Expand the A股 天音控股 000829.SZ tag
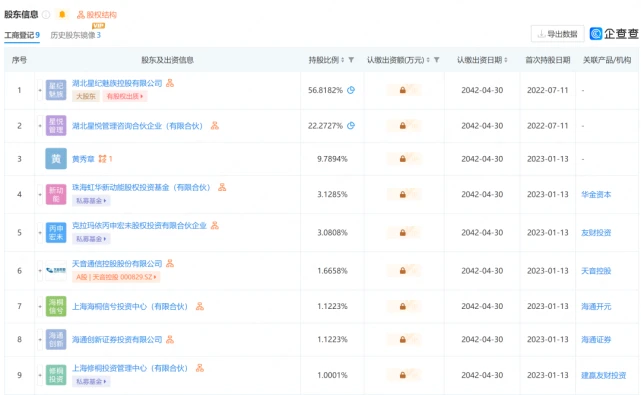This screenshot has height=395, width=641. (117, 277)
